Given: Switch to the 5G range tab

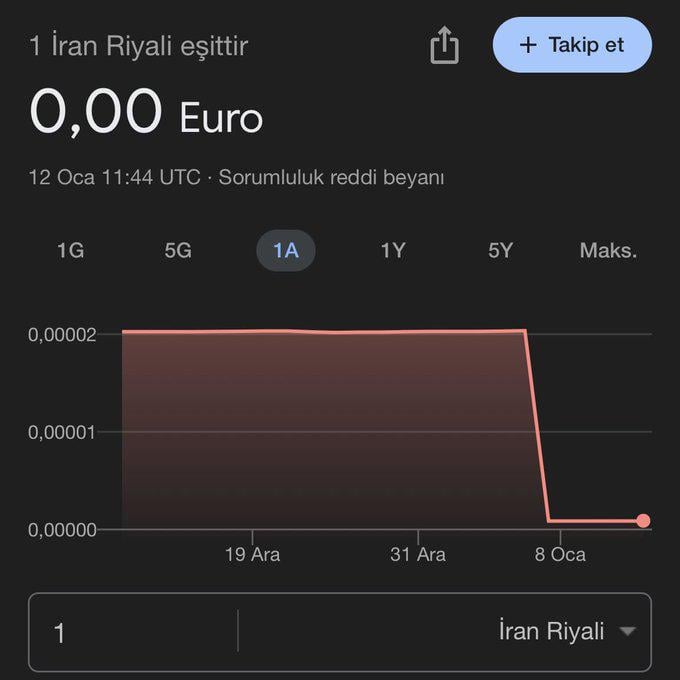Looking at the screenshot, I should [178, 250].
